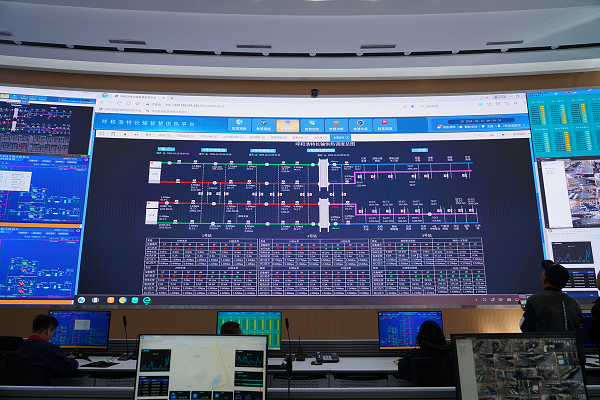Select the second icon in the blue navigation bar
This screenshot has height=400, width=600.
[264, 125]
